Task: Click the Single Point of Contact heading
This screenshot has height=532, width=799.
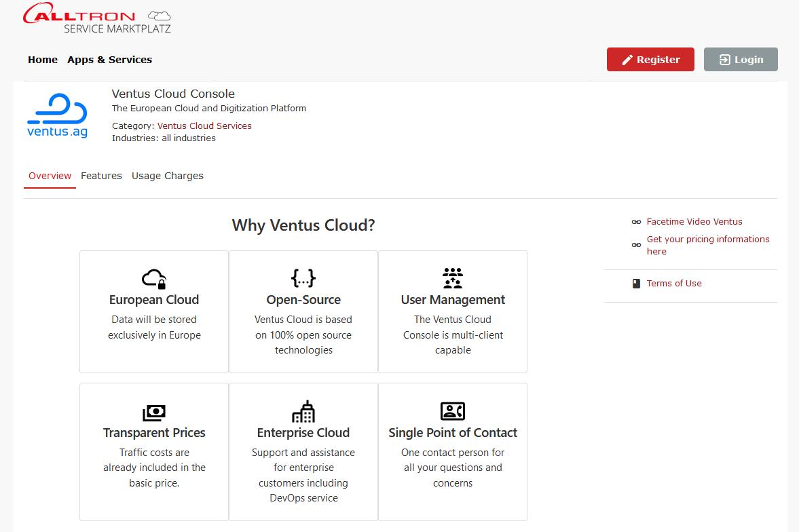Action: tap(453, 433)
